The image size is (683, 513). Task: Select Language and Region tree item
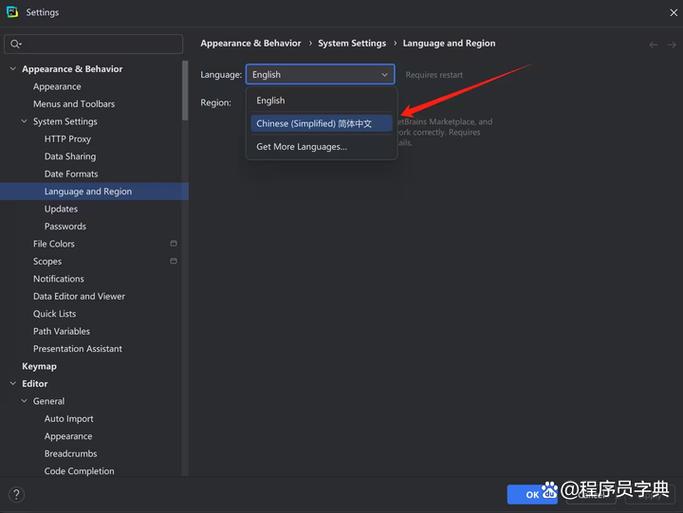[x=94, y=191]
